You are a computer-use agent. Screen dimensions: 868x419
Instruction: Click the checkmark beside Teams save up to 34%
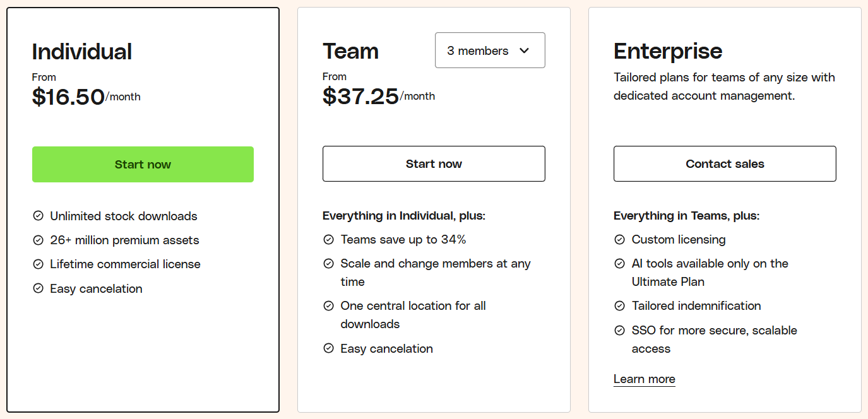[x=328, y=239]
